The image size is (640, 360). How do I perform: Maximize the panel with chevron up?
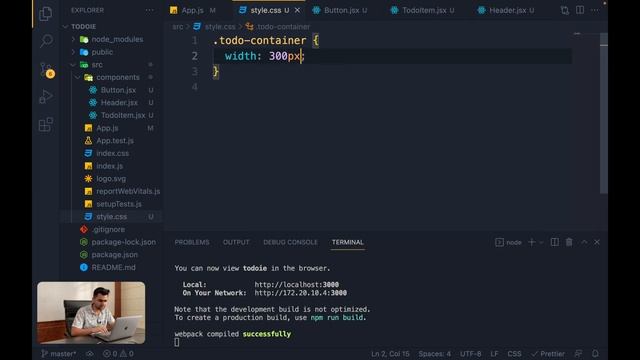click(x=584, y=242)
